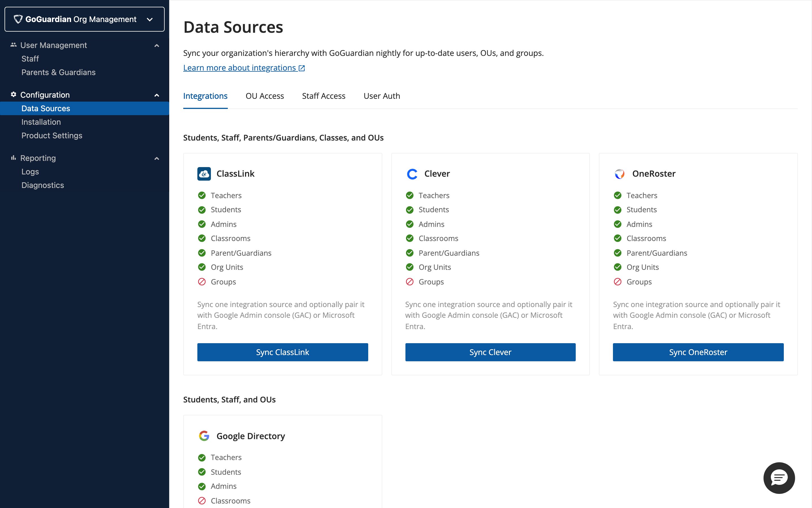812x508 pixels.
Task: Click the Reporting section label
Action: [38, 158]
